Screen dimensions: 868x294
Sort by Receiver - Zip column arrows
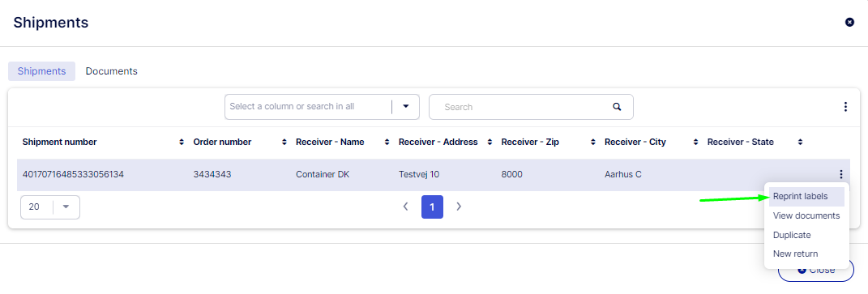tap(593, 143)
